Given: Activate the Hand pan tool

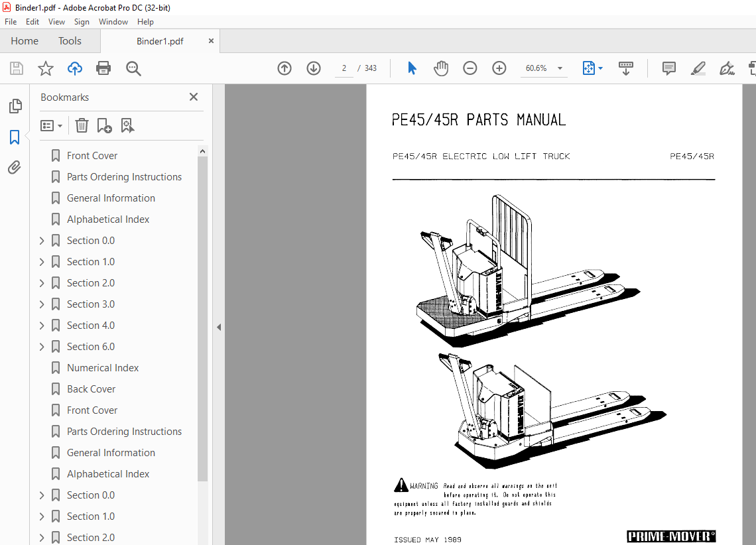Looking at the screenshot, I should (x=441, y=68).
